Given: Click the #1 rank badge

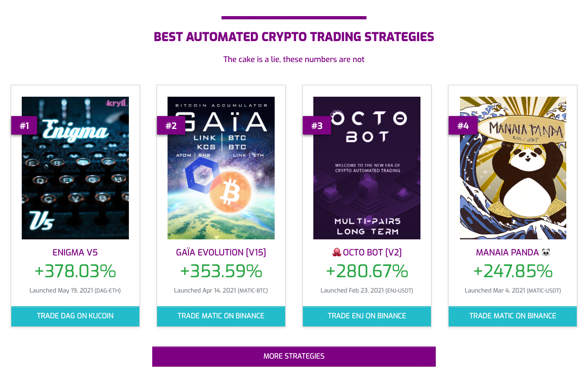Looking at the screenshot, I should (24, 125).
